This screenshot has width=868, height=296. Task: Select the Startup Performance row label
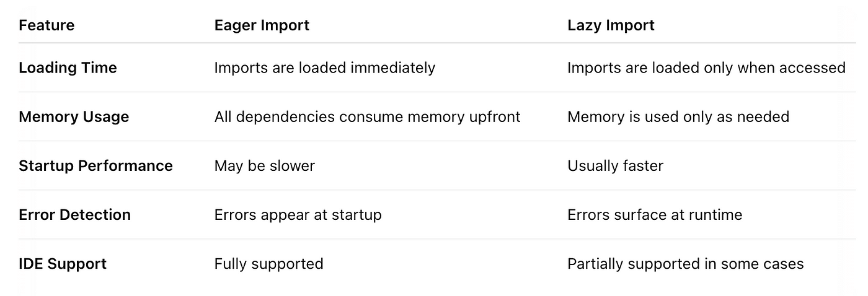point(95,165)
